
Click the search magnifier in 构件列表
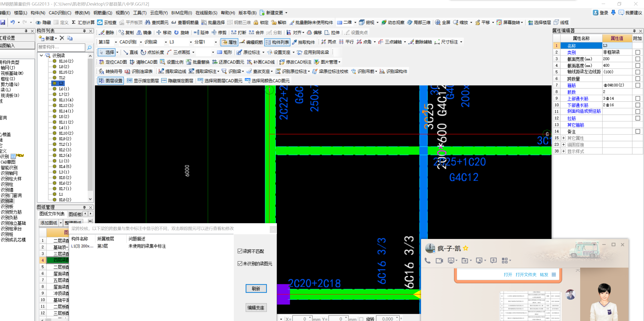[89, 47]
